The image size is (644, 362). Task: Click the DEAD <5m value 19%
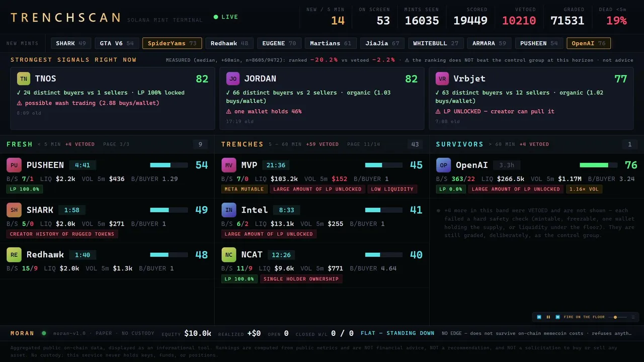coord(616,21)
